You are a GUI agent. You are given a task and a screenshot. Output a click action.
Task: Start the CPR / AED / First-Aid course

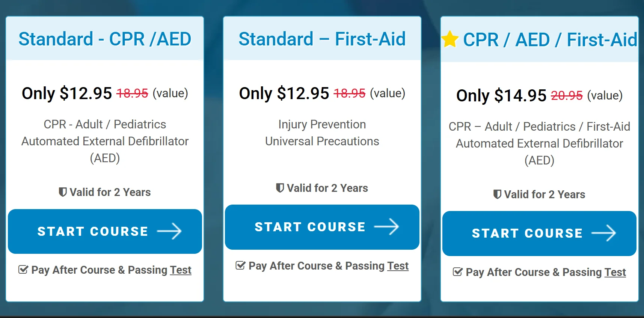pyautogui.click(x=527, y=233)
